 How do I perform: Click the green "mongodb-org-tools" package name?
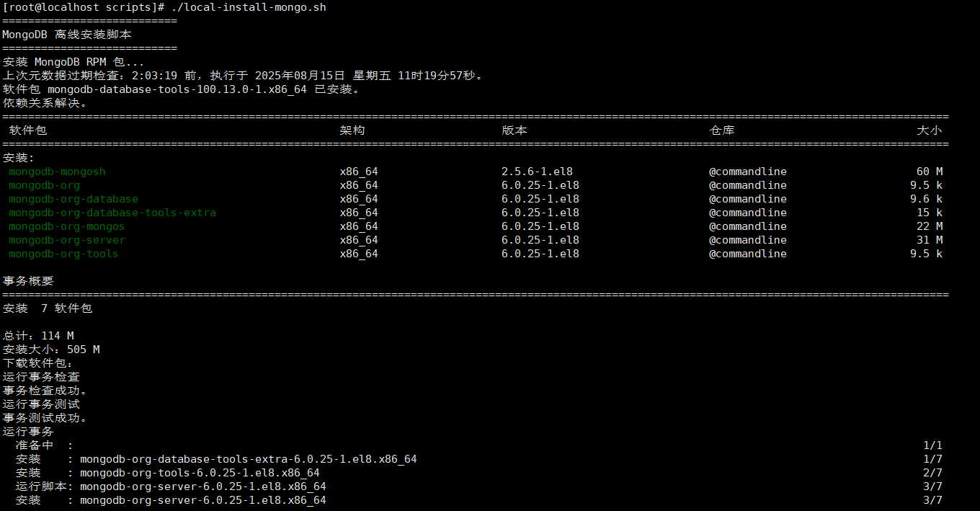pos(63,254)
